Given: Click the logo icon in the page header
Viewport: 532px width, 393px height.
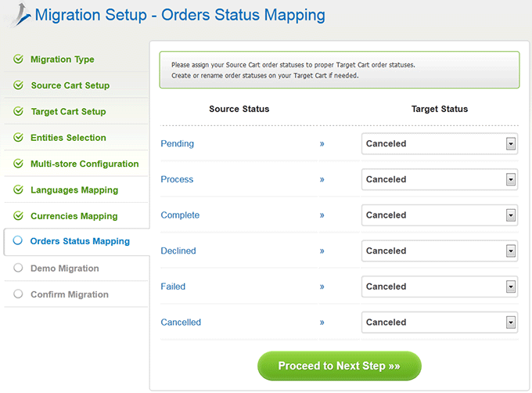Looking at the screenshot, I should tap(20, 14).
